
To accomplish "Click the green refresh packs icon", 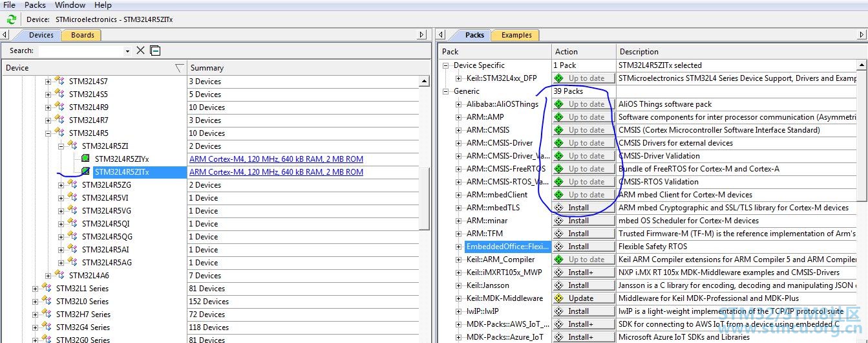I will pyautogui.click(x=11, y=19).
